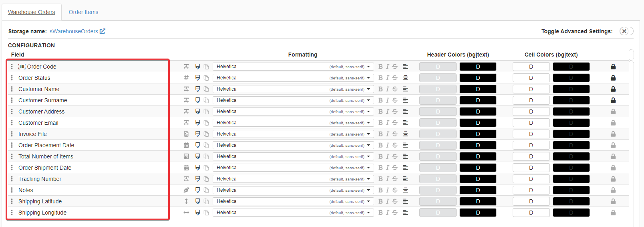
Task: Toggle the lock on the Customer Address row
Action: click(x=613, y=111)
